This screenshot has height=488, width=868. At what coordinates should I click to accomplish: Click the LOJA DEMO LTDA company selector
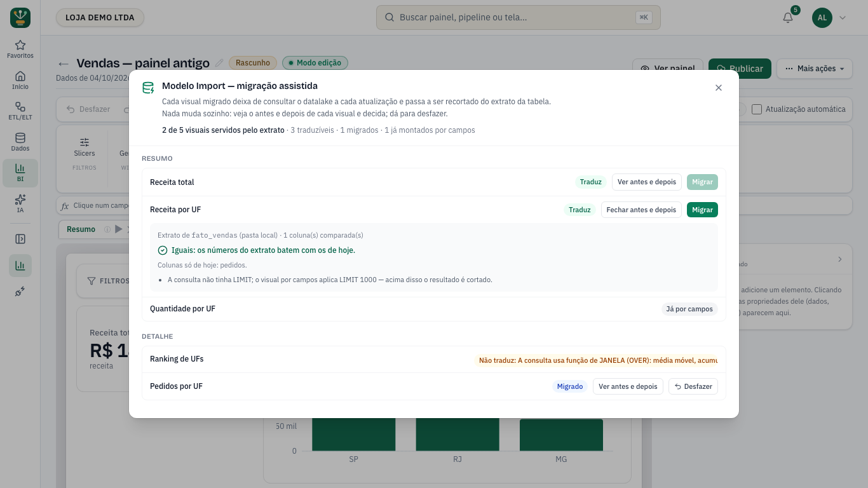[100, 18]
